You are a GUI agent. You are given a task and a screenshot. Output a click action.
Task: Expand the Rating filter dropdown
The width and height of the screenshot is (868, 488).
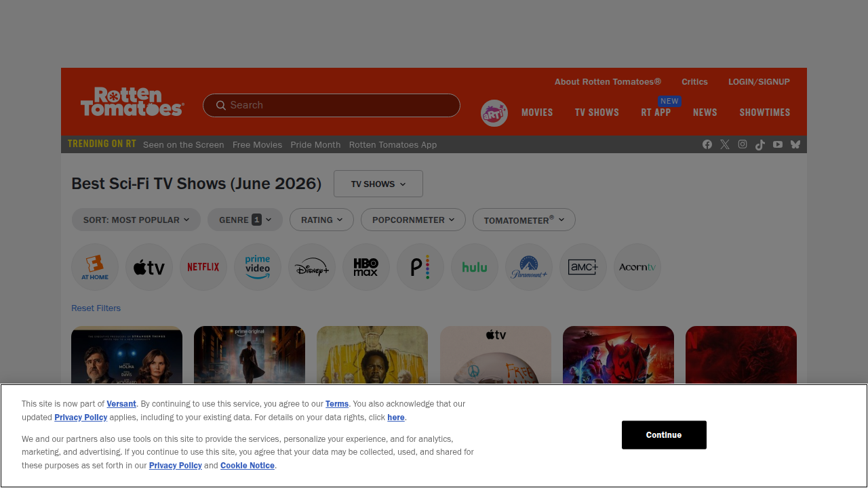pos(321,220)
